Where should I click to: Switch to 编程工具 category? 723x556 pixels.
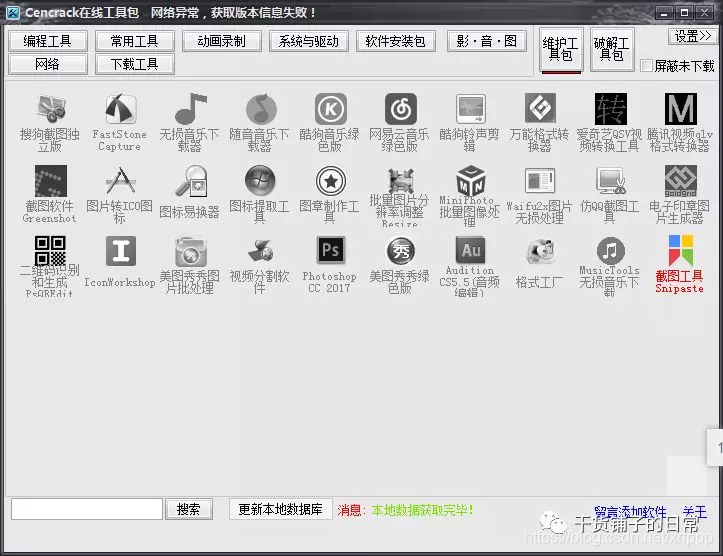[47, 41]
